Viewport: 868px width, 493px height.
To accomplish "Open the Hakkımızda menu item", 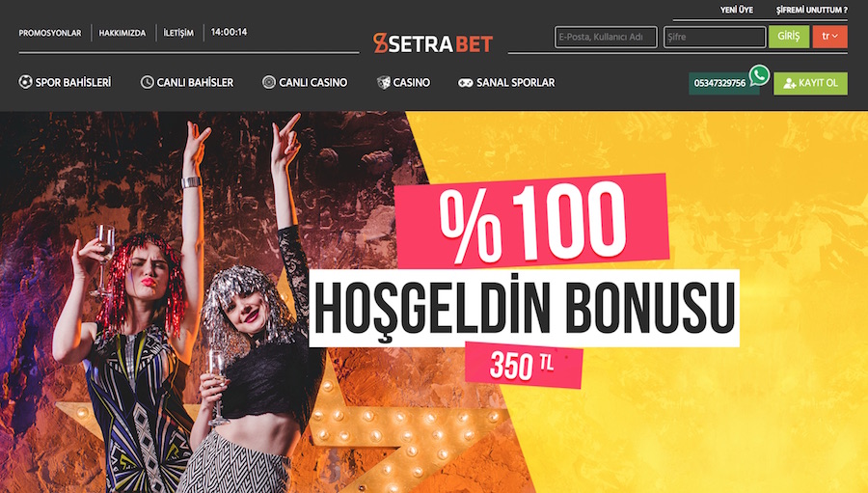I will [122, 33].
